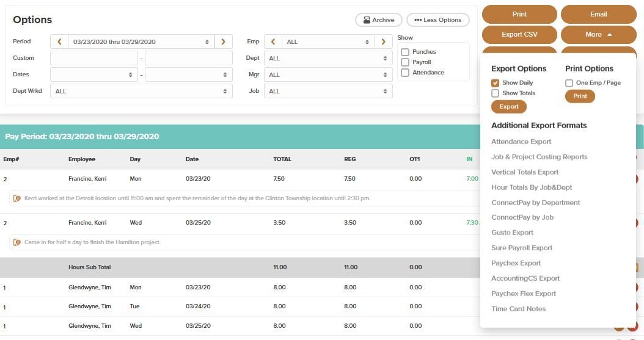Open note icon on Hamilton project comment

point(18,242)
